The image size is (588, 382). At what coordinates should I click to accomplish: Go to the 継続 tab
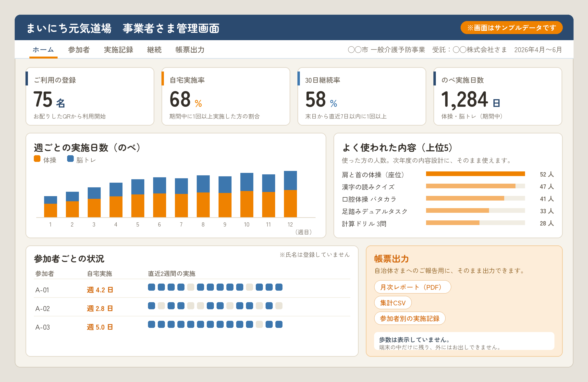coord(154,50)
